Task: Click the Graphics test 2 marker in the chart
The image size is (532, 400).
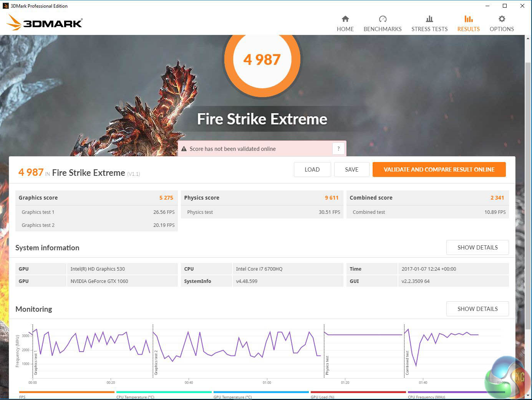Action: (156, 363)
